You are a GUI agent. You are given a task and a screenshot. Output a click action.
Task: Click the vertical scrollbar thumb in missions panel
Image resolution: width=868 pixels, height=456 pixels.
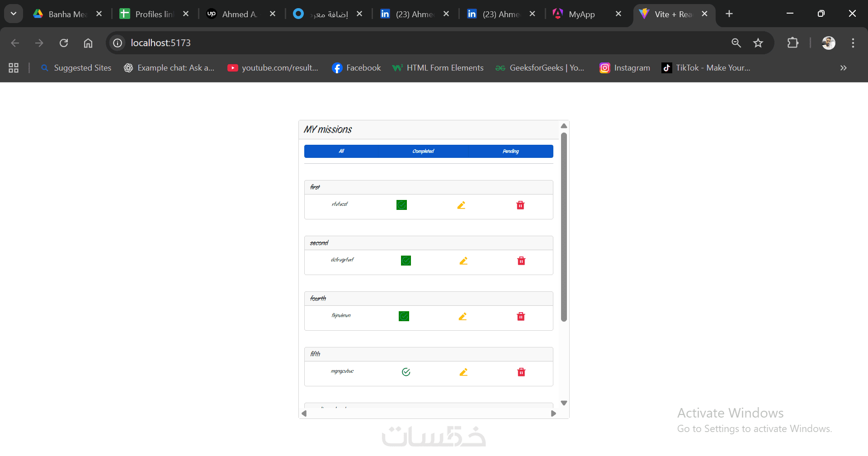(564, 227)
